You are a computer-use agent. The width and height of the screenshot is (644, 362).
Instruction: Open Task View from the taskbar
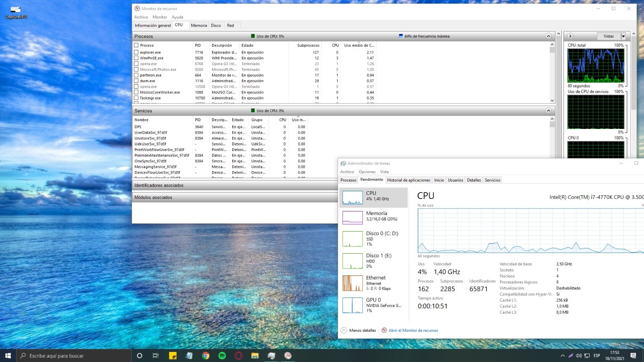point(156,356)
